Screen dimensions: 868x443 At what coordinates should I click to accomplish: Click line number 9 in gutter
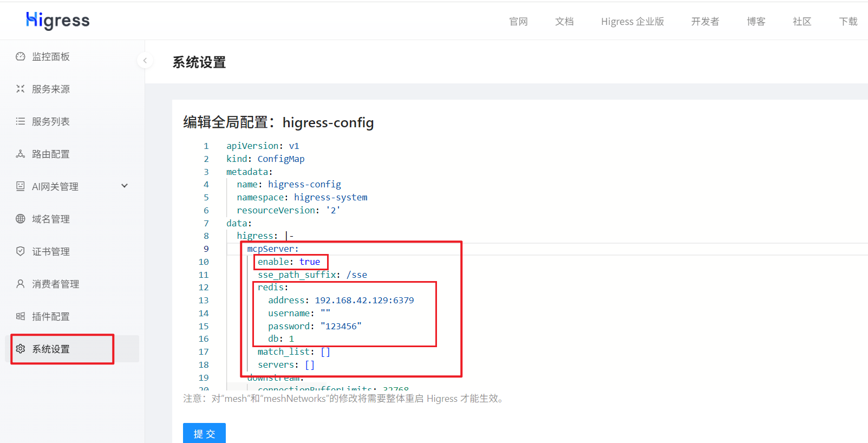pos(206,249)
